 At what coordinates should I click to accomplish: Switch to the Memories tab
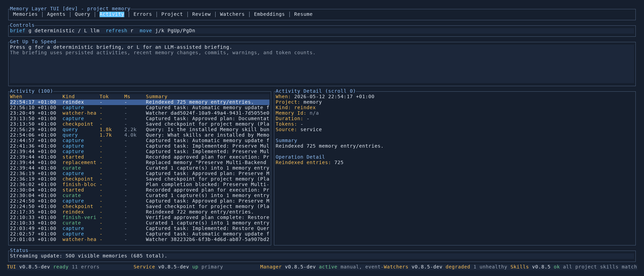coord(25,14)
